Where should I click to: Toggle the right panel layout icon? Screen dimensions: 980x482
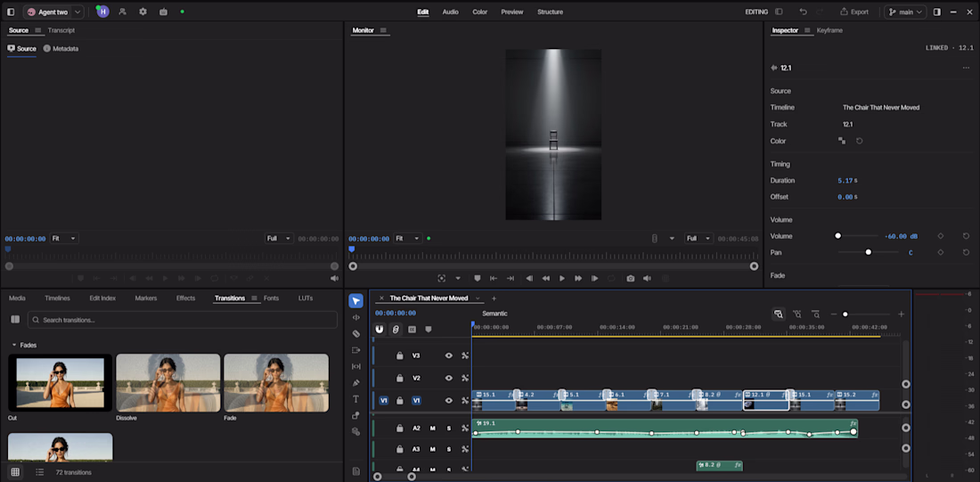coord(937,12)
